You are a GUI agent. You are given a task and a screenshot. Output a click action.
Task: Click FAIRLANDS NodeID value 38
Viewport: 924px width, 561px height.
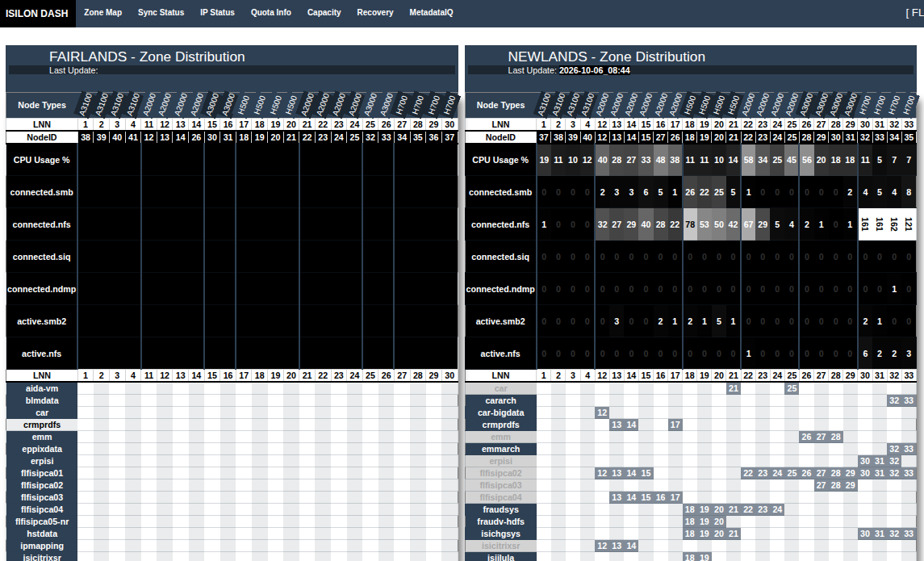(86, 137)
